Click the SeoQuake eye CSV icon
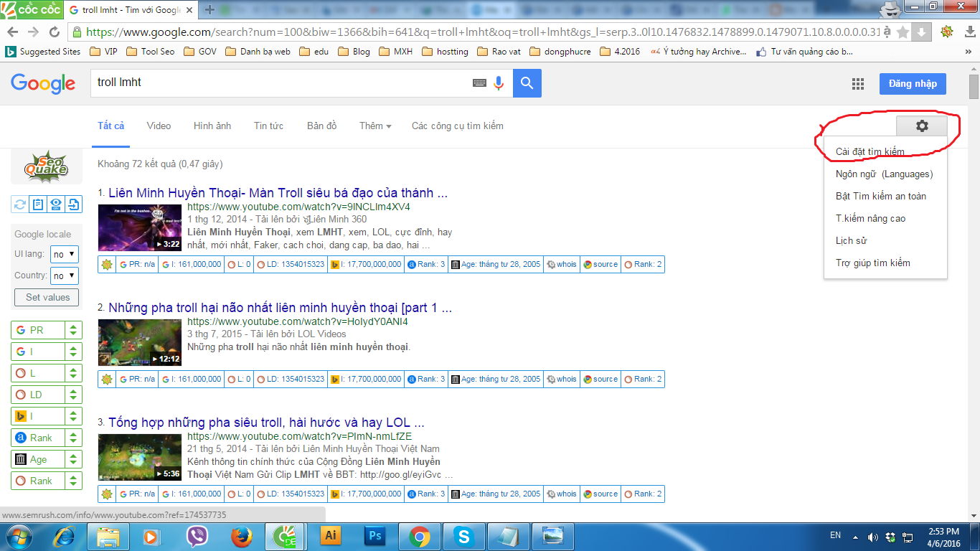The width and height of the screenshot is (980, 551). point(56,204)
